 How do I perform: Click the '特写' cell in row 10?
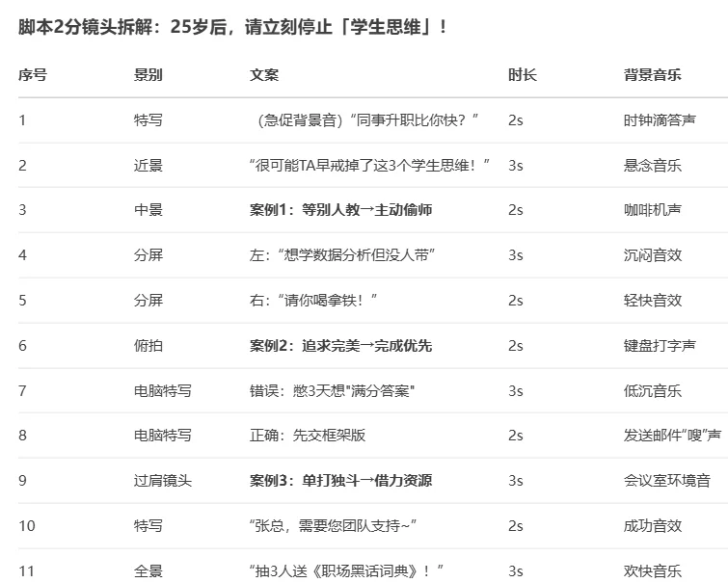point(148,525)
